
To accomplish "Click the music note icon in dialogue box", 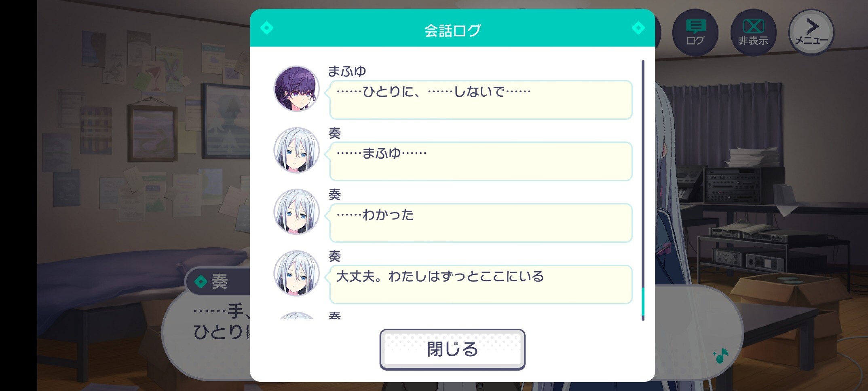I will pos(720,356).
